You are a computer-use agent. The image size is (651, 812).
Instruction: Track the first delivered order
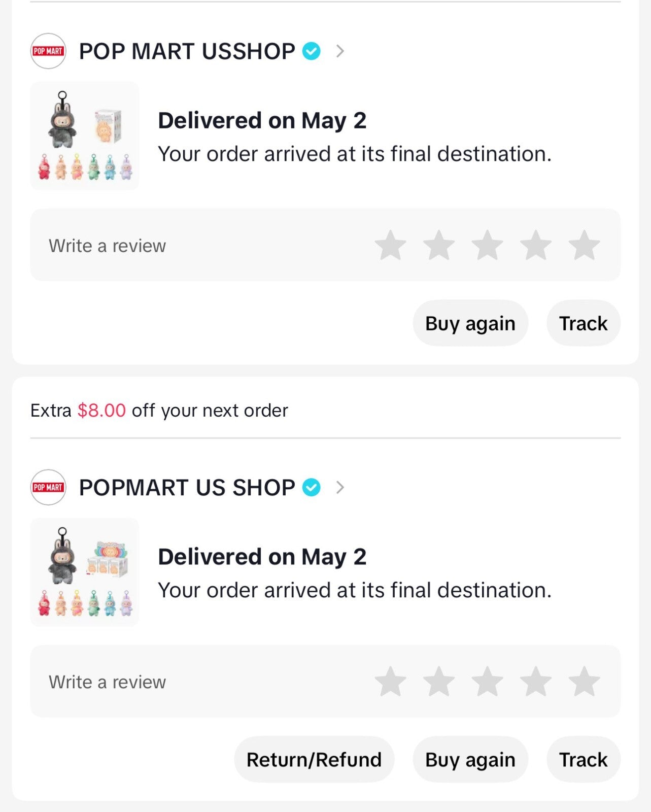pos(583,323)
